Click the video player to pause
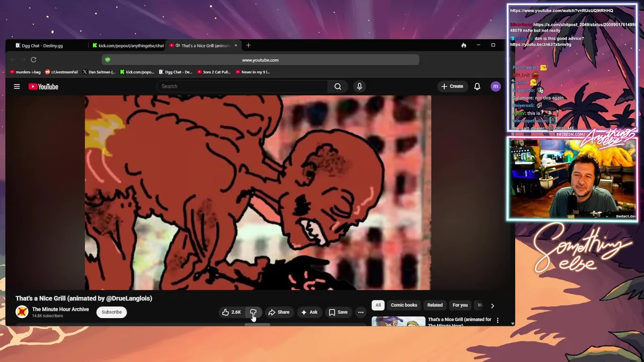The height and width of the screenshot is (362, 644). tap(258, 193)
